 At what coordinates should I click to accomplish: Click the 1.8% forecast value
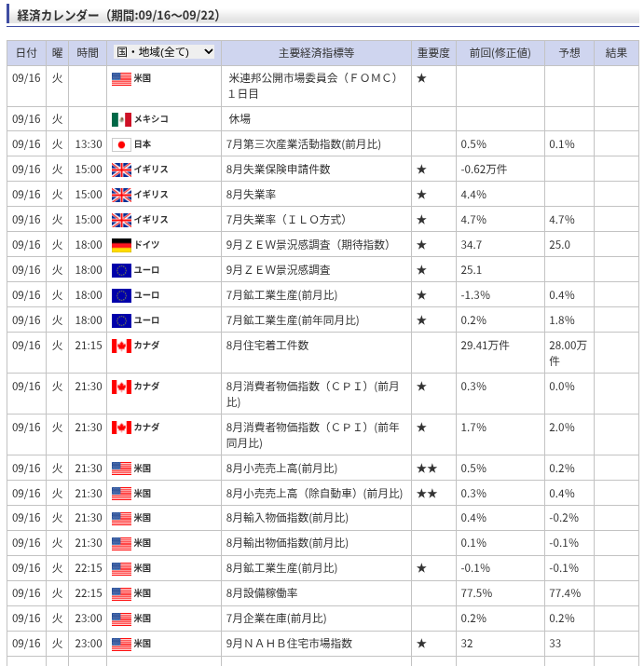tap(562, 320)
